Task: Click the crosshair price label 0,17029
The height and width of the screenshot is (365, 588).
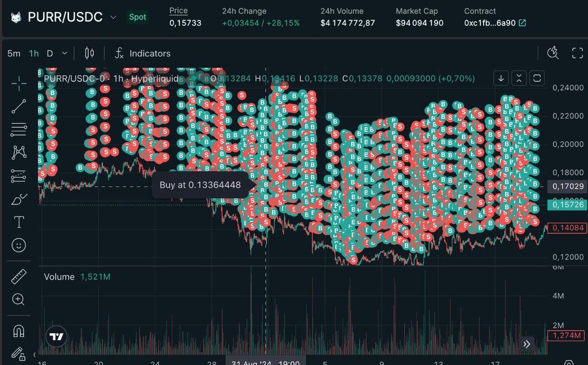Action: 568,186
